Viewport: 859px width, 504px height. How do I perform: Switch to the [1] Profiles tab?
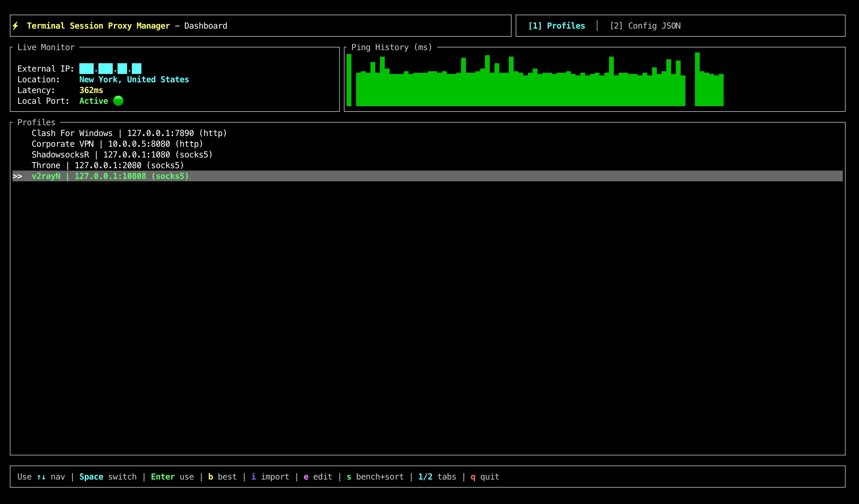tap(557, 26)
